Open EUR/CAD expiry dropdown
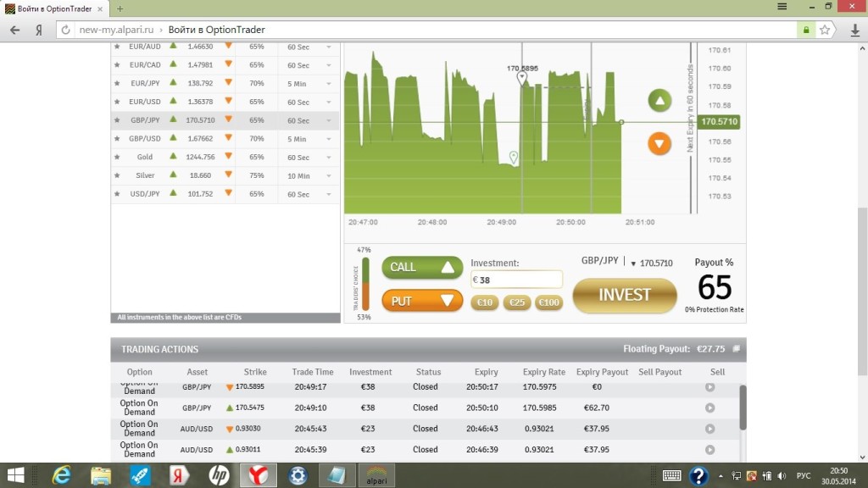The width and height of the screenshot is (868, 488). 328,65
